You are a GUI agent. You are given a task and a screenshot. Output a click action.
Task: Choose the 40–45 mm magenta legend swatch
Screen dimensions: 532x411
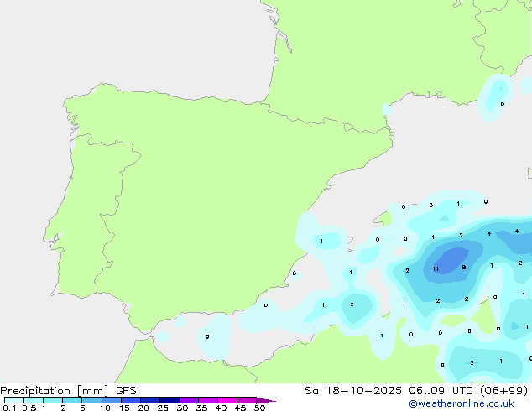(227, 400)
